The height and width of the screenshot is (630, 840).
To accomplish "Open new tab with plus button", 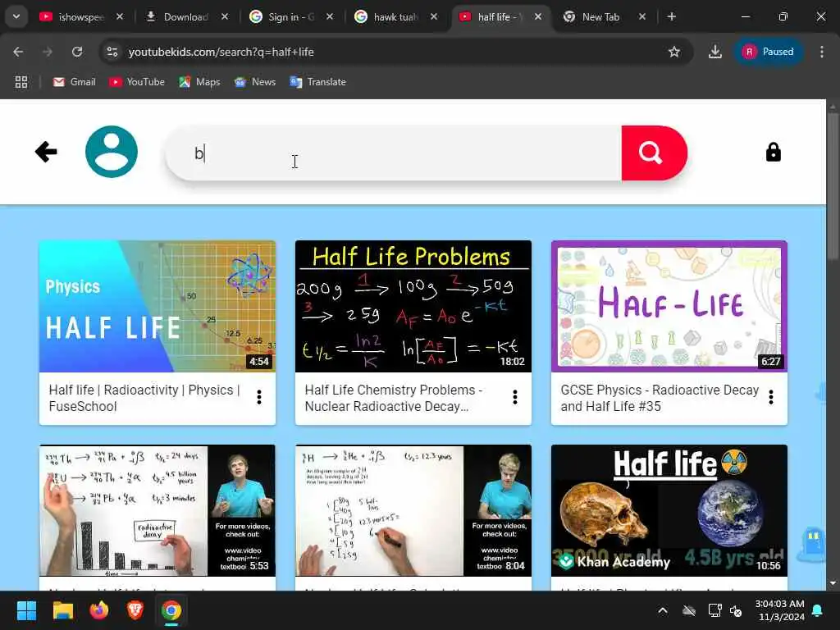I will click(x=671, y=16).
